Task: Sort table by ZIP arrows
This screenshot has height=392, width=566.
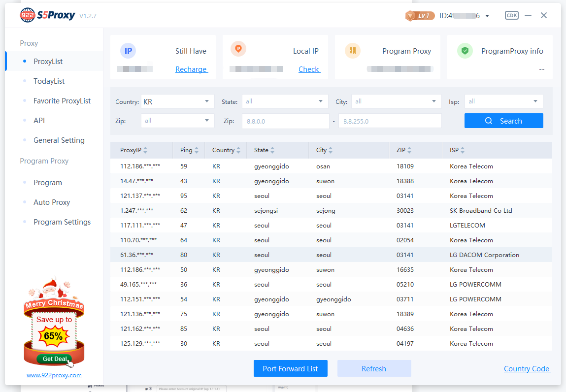Action: (x=409, y=150)
